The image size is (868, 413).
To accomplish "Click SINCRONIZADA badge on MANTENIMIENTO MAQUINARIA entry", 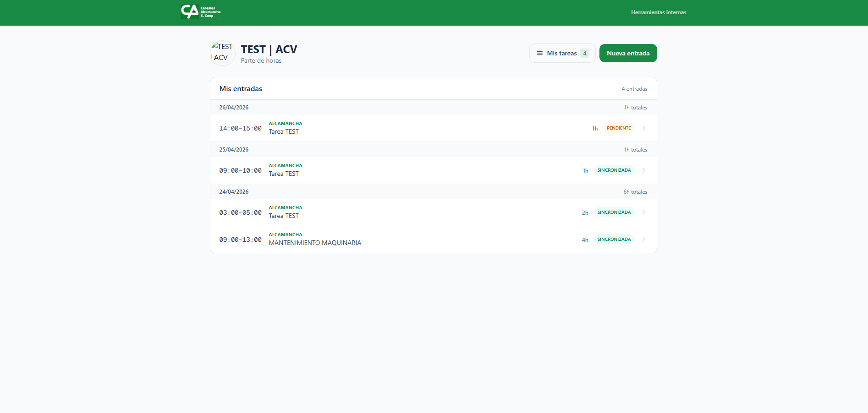I will click(x=614, y=239).
